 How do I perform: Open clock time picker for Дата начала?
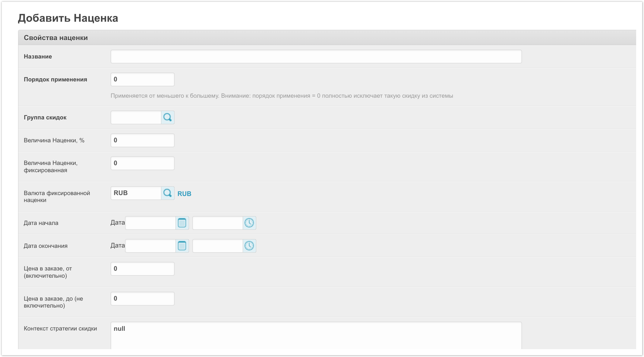(249, 223)
